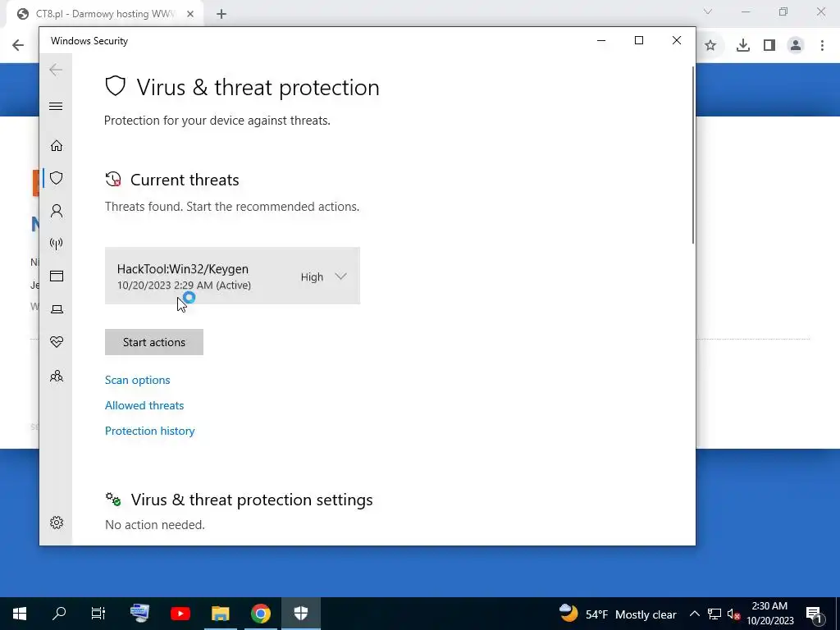Screen dimensions: 840x630
Task: Open Chrome downloads icon
Action: click(x=742, y=46)
